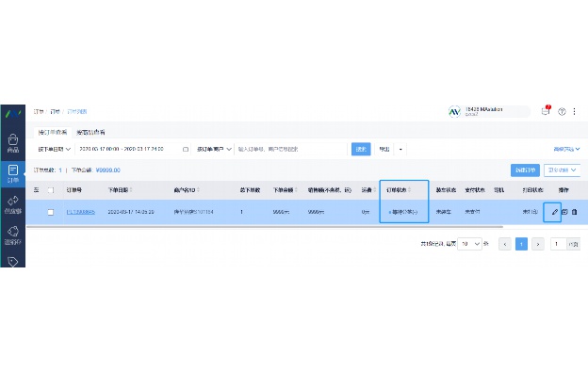Sort by 运费 freight column sort arrows
The height and width of the screenshot is (372, 588).
pyautogui.click(x=374, y=190)
